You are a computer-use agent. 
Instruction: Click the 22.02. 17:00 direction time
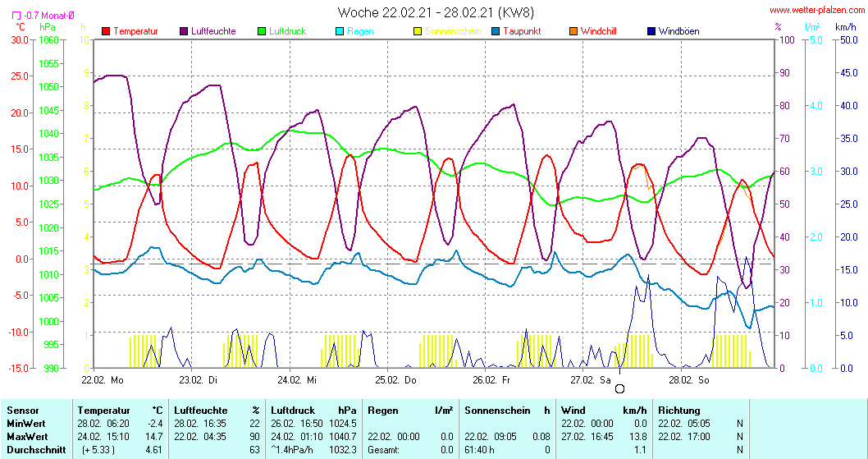point(684,437)
